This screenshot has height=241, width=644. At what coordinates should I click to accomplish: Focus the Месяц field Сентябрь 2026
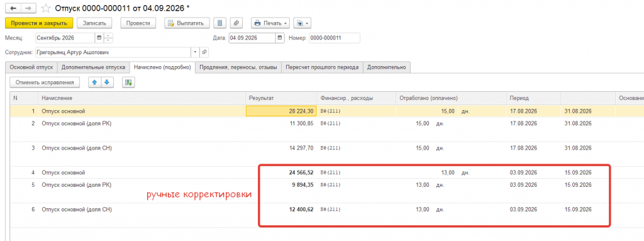click(65, 38)
